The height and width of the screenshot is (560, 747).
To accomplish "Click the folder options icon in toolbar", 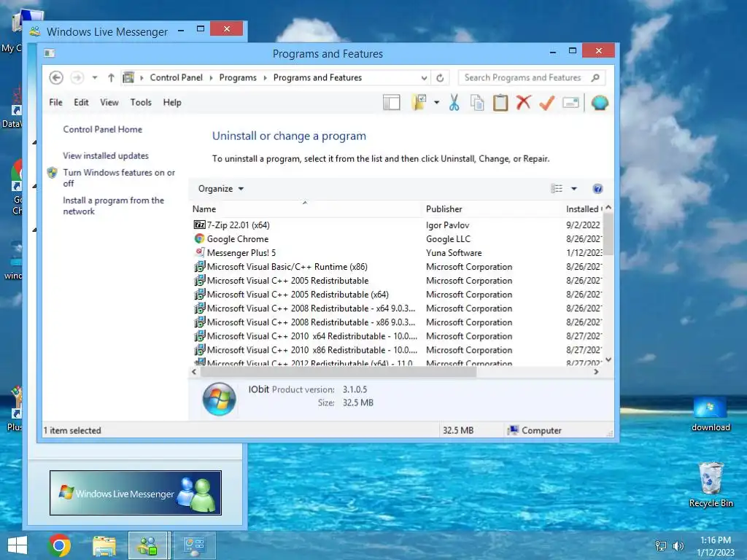I will pos(419,102).
